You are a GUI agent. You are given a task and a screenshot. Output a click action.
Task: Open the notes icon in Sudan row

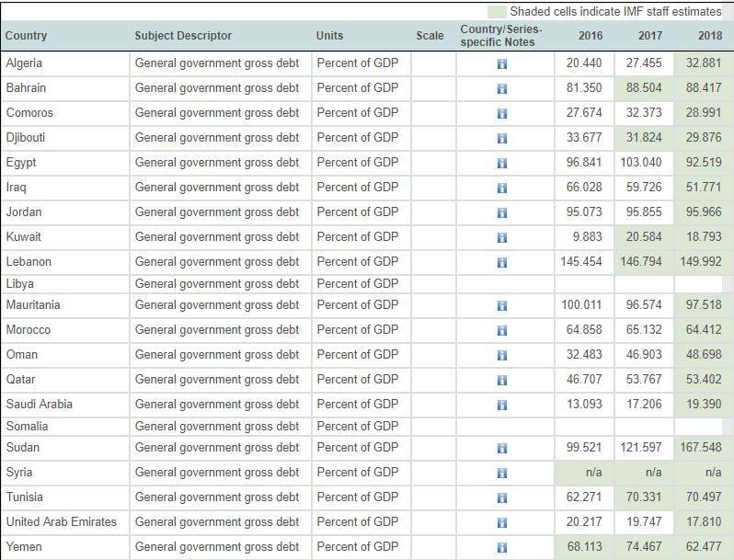[502, 449]
